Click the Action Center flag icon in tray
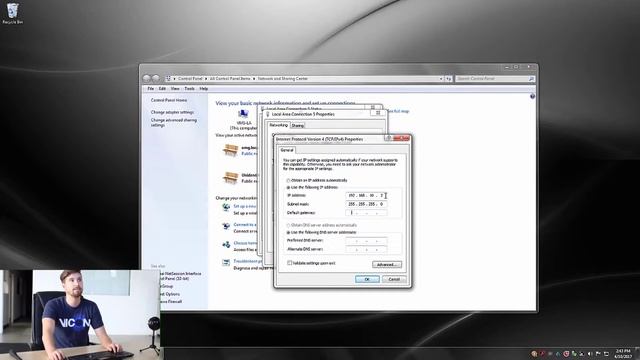Screen dimensions: 640x360 pyautogui.click(x=598, y=353)
